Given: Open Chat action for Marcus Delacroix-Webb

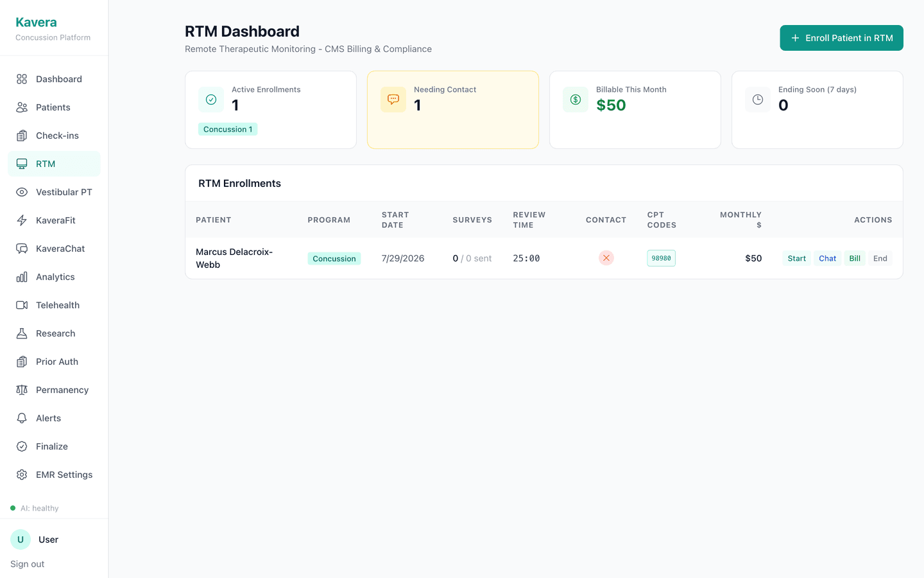Looking at the screenshot, I should (x=827, y=258).
